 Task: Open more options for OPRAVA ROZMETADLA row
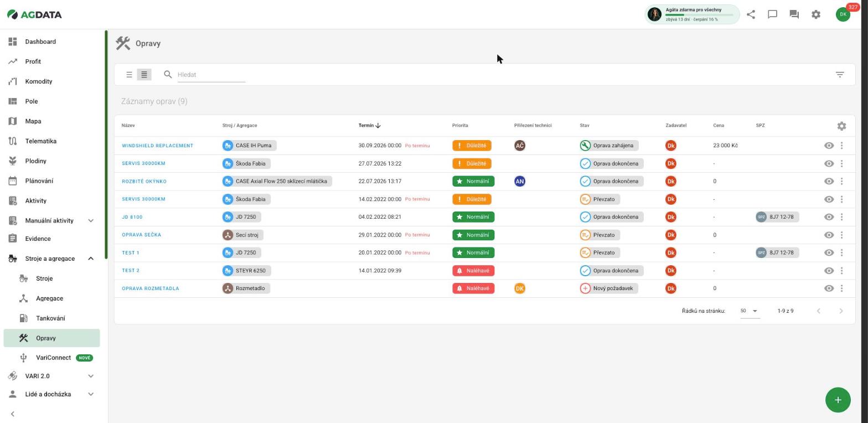841,288
